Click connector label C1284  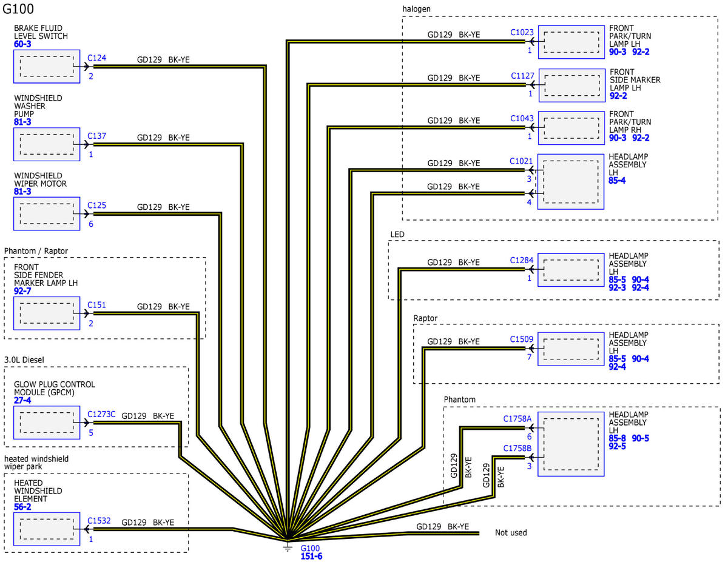[522, 260]
